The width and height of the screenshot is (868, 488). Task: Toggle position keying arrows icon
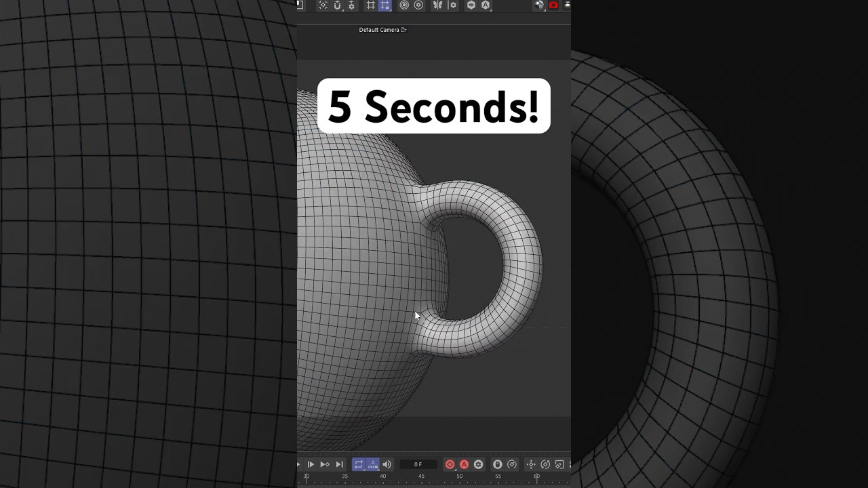[x=531, y=464]
